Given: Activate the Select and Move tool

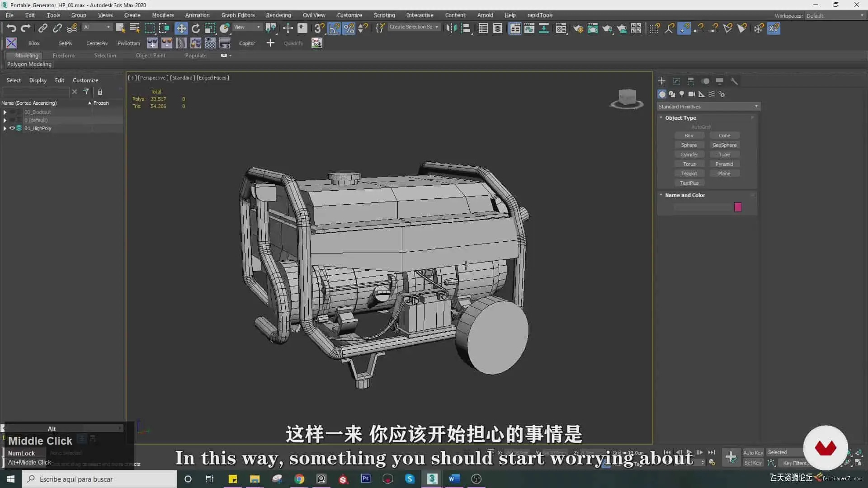Looking at the screenshot, I should 181,28.
